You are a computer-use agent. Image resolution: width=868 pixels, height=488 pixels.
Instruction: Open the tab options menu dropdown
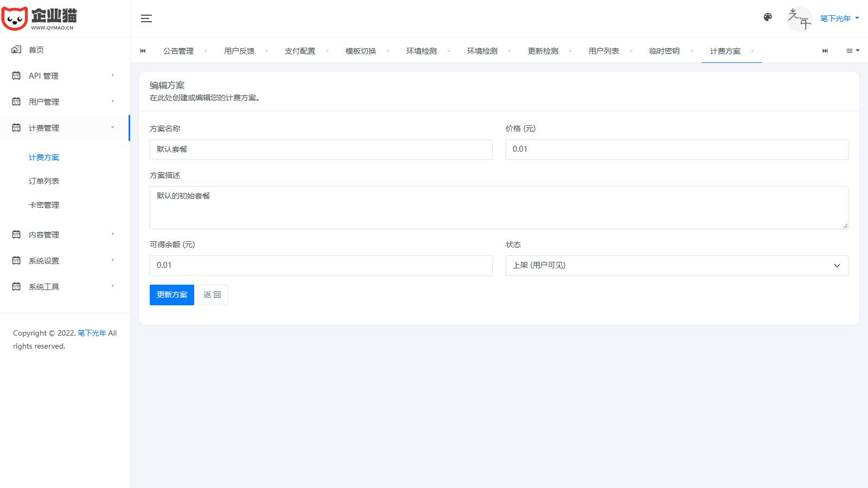point(852,51)
